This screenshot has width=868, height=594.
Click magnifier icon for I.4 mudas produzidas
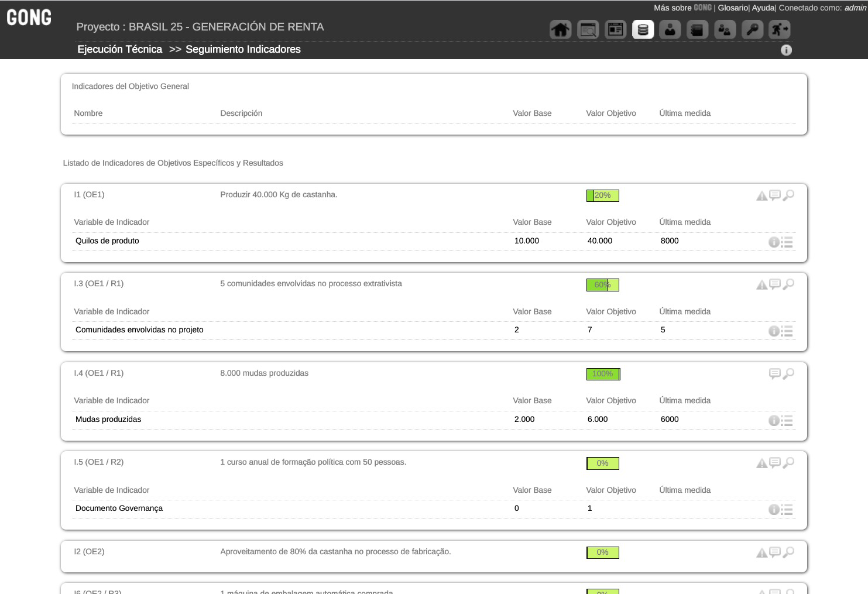pos(788,373)
